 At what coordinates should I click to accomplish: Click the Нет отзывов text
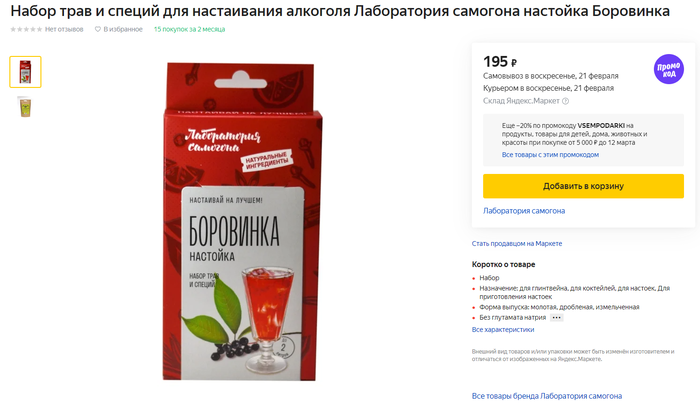tap(64, 29)
